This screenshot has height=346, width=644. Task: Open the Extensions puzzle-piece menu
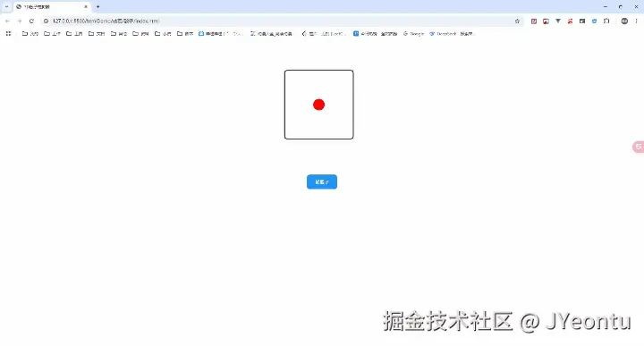606,21
